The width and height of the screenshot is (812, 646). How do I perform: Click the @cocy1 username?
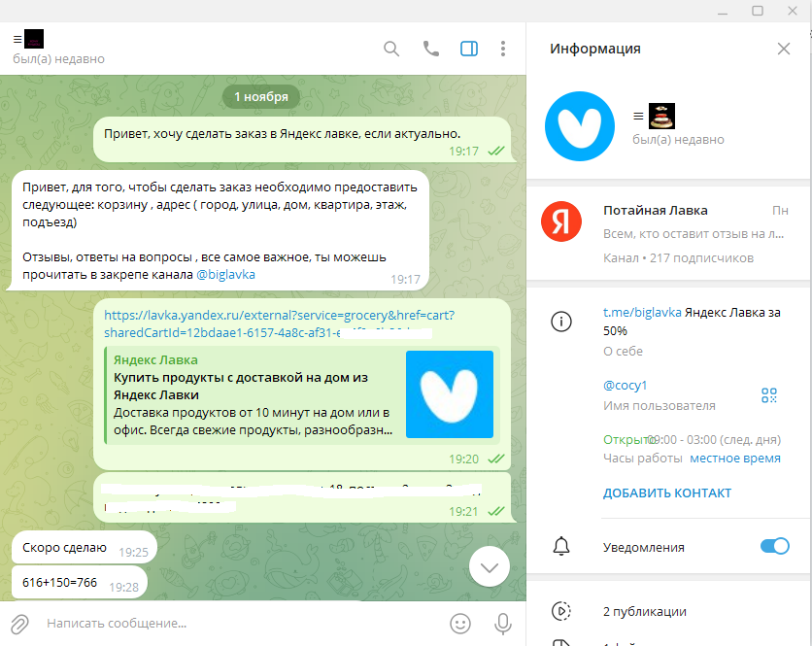coord(626,386)
